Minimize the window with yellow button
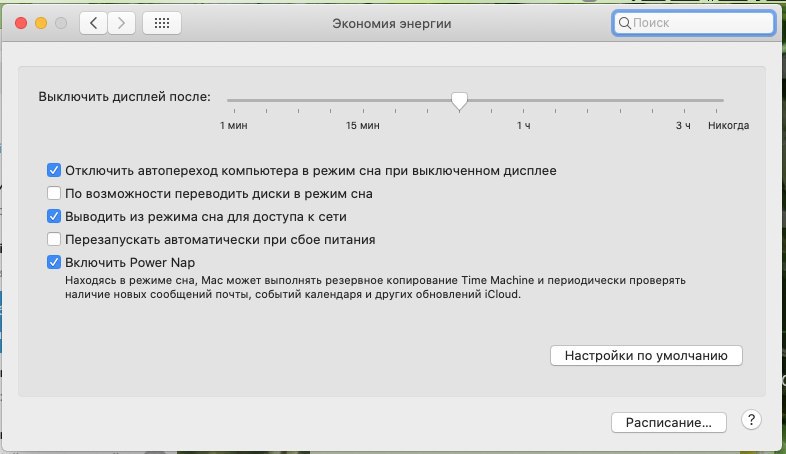The height and width of the screenshot is (454, 786). [x=41, y=23]
